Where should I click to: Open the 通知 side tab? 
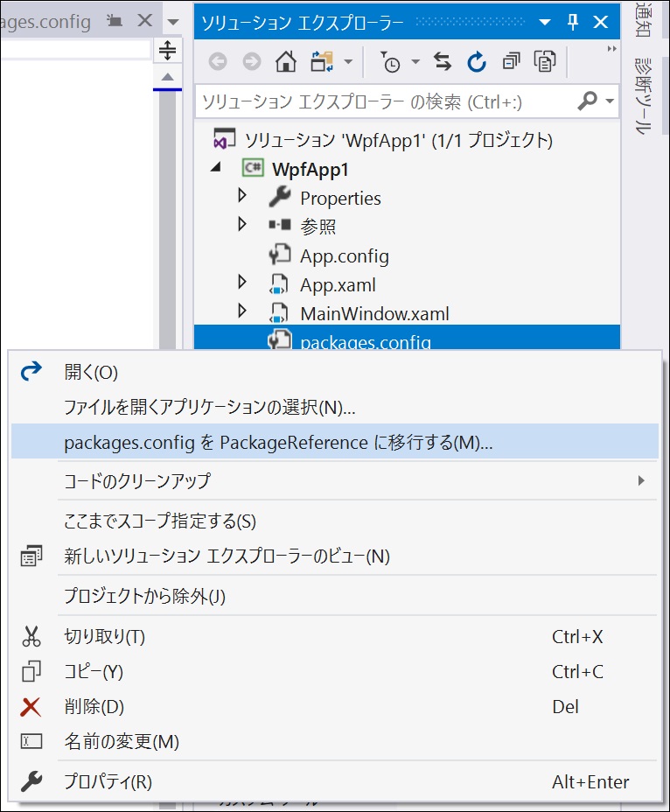pos(643,19)
